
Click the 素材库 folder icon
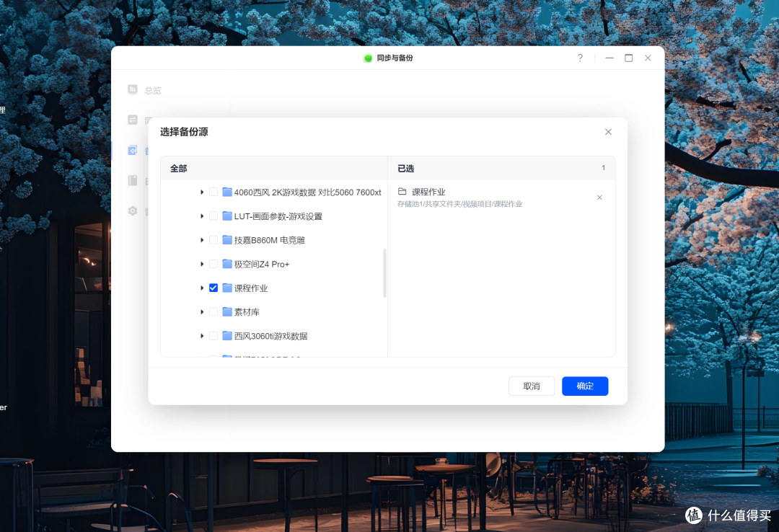point(227,311)
